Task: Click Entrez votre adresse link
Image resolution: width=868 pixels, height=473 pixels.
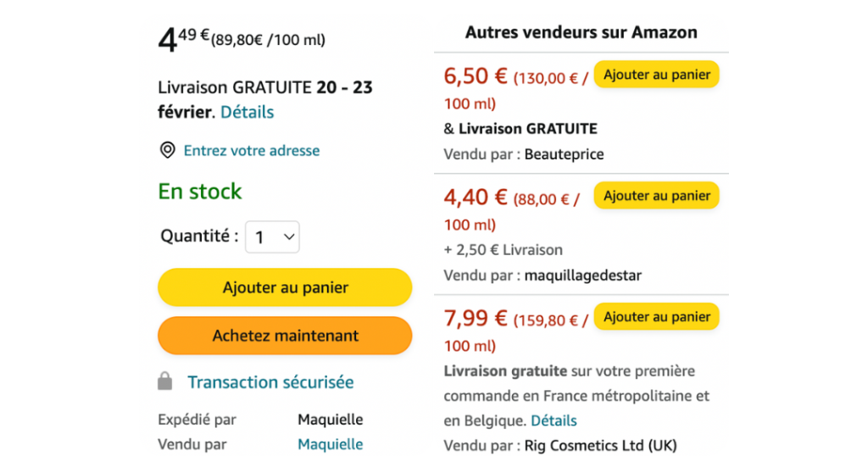Action: pos(251,151)
